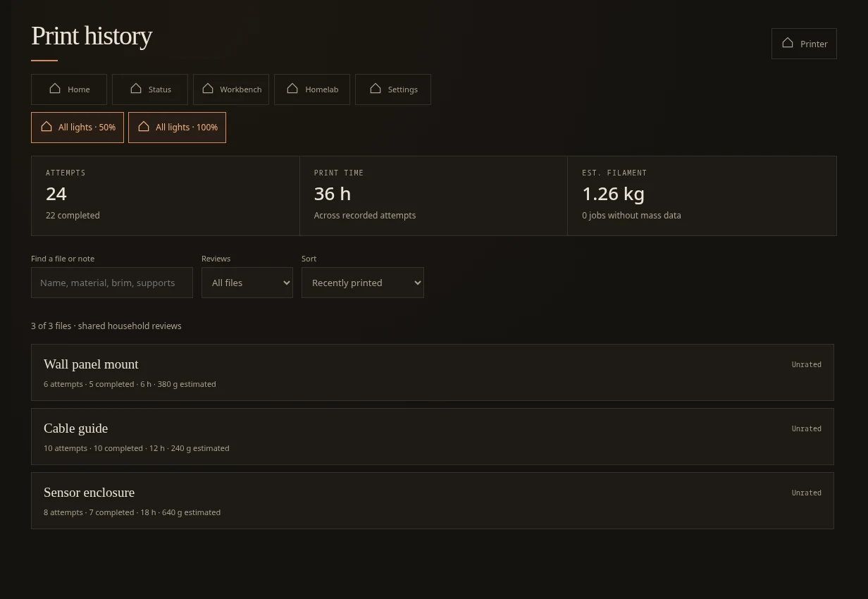Click the icon in All lights 50% button
The image size is (868, 599).
(x=46, y=127)
